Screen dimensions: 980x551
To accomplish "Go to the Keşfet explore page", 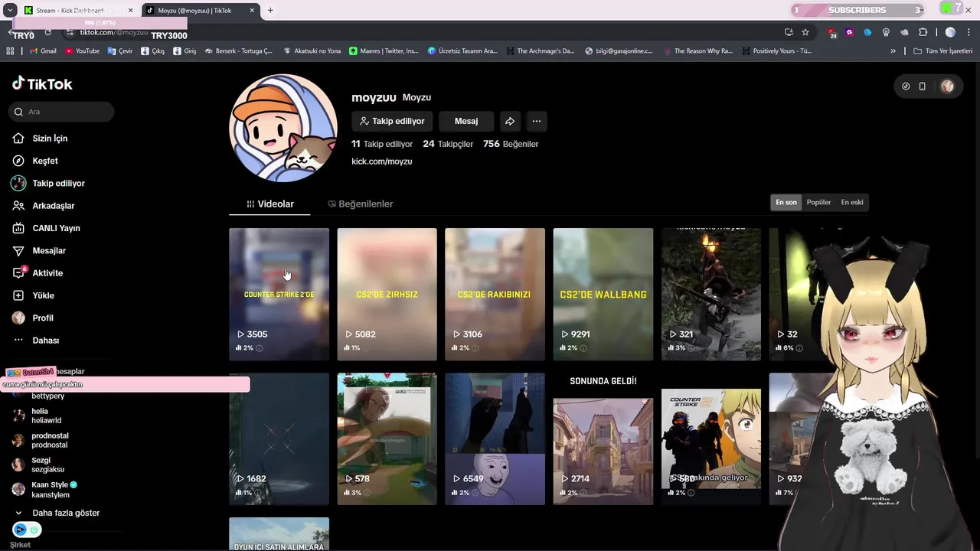I will click(35, 161).
